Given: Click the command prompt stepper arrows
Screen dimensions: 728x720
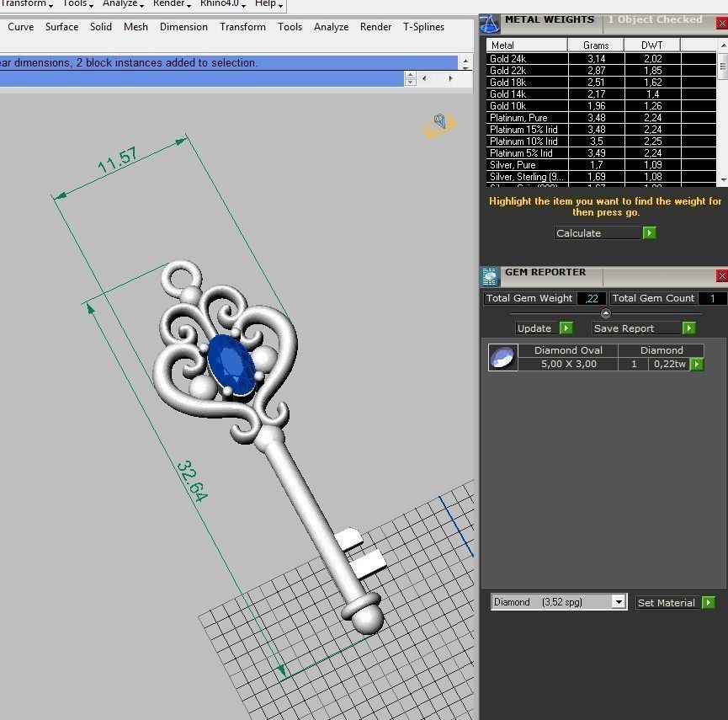Looking at the screenshot, I should tap(411, 78).
